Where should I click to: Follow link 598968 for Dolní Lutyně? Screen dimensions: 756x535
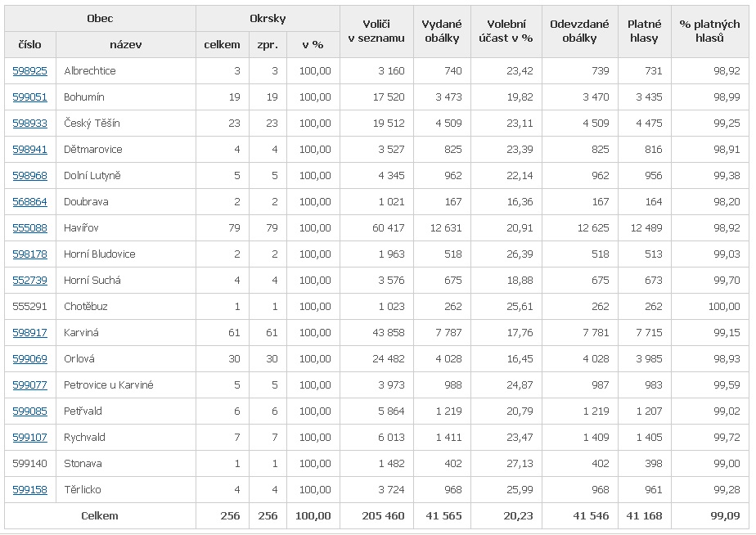30,175
